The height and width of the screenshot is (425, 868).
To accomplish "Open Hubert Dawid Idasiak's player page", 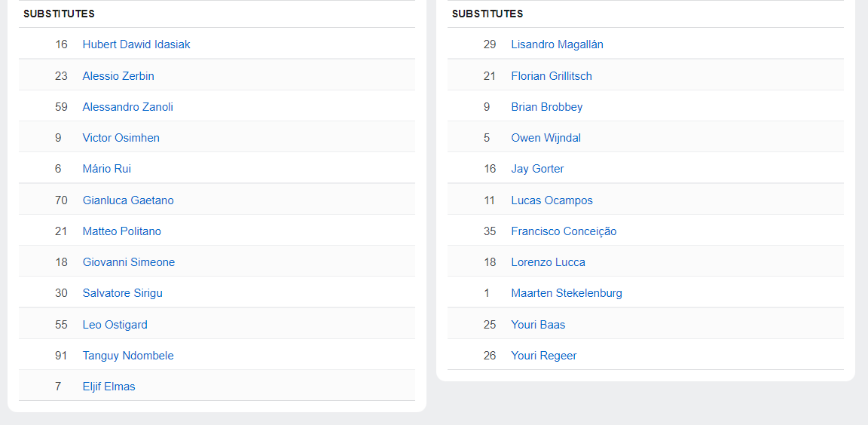I will pos(136,44).
